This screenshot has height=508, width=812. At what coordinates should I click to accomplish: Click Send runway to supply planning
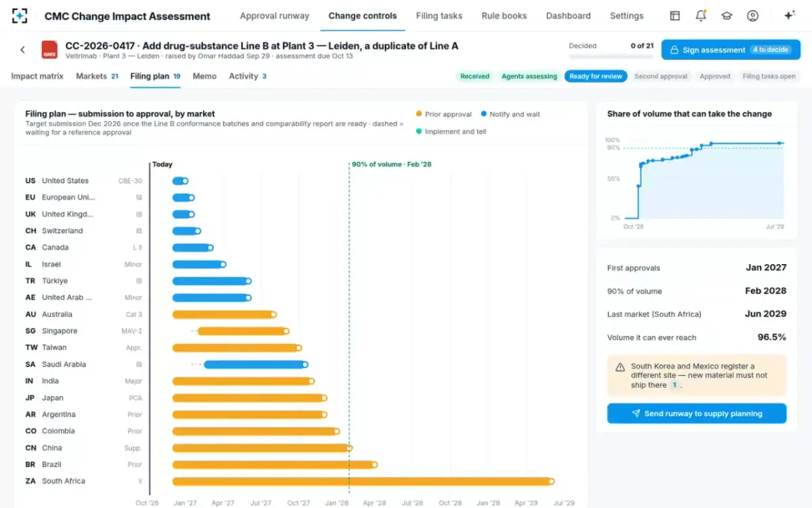click(x=696, y=413)
